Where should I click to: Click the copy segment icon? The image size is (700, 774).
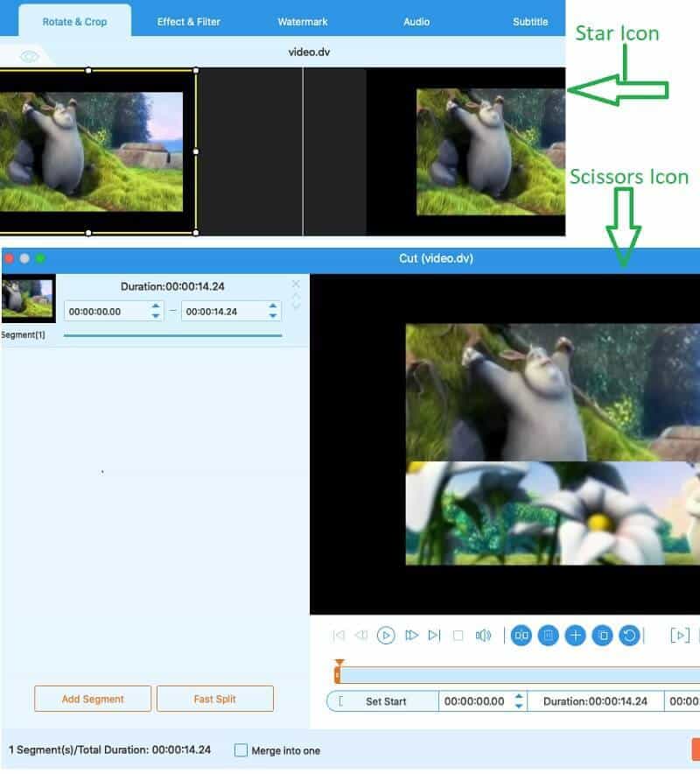tap(602, 636)
